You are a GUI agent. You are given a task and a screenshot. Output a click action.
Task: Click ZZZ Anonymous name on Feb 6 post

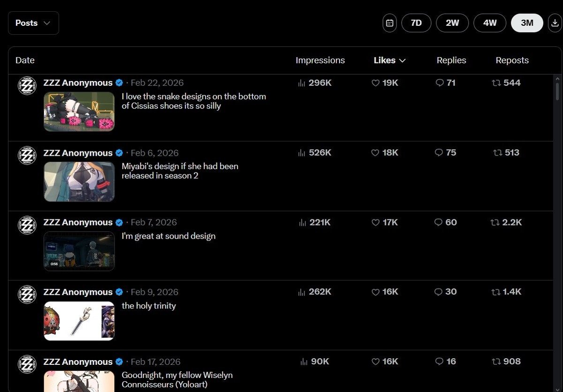pyautogui.click(x=78, y=153)
